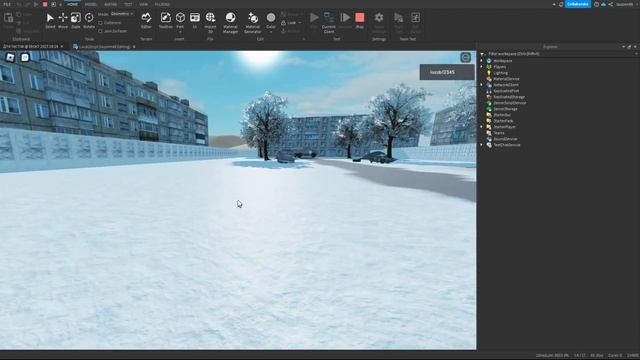This screenshot has height=360, width=640.
Task: Toggle the Collisions checkbox
Action: pyautogui.click(x=100, y=23)
